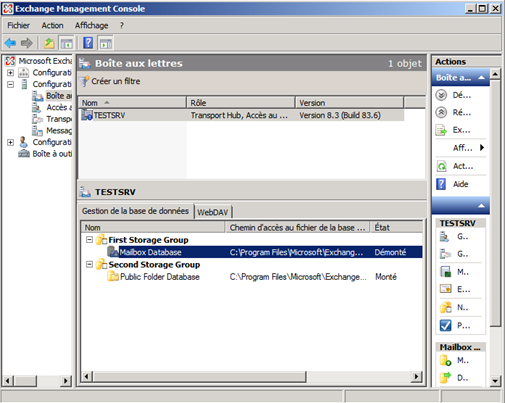The height and width of the screenshot is (403, 505).
Task: Click the M.. mount database icon under Mailbox
Action: 445,360
